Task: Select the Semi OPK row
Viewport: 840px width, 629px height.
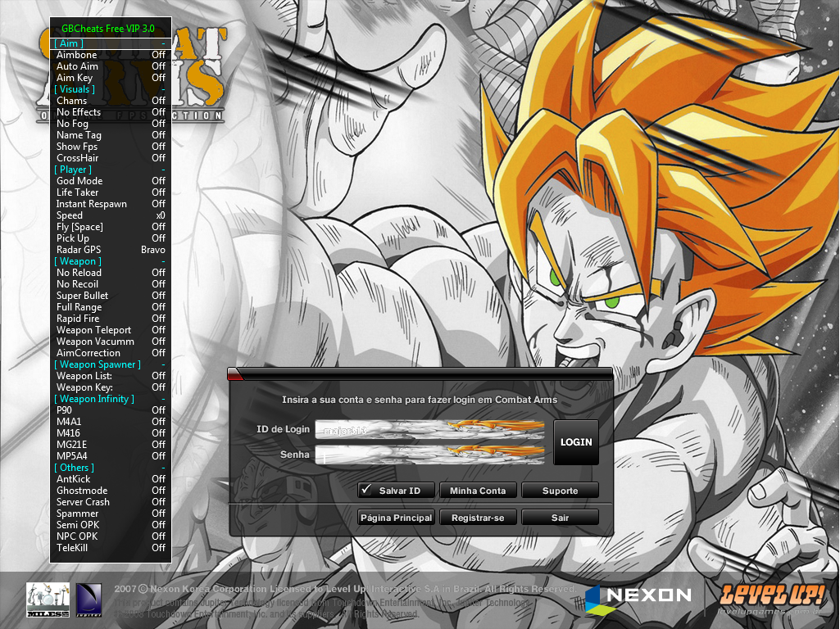Action: (x=111, y=525)
